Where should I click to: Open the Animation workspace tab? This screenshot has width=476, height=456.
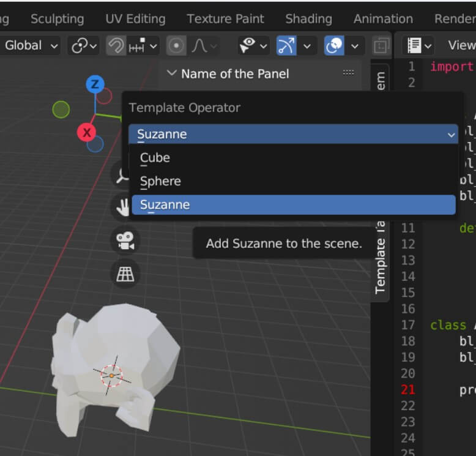point(383,19)
